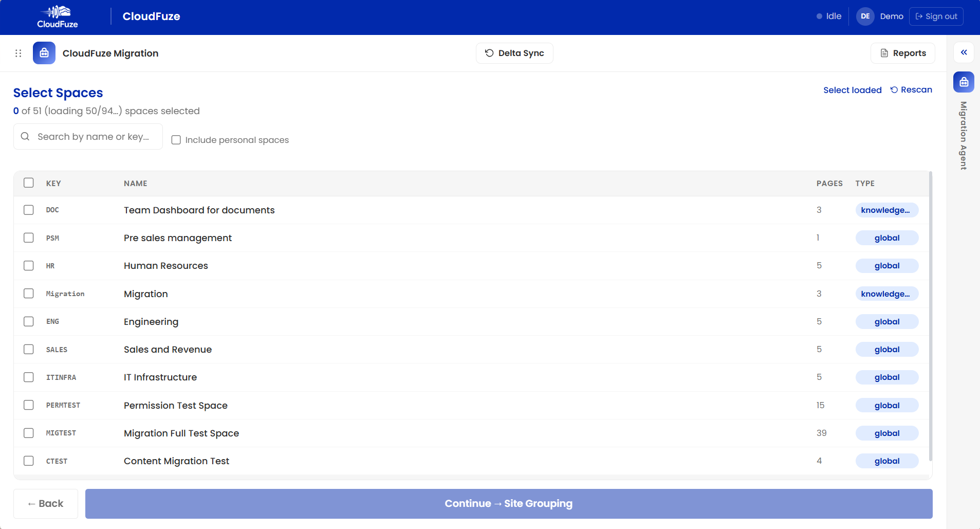
Task: Go Back to previous step
Action: pos(46,504)
